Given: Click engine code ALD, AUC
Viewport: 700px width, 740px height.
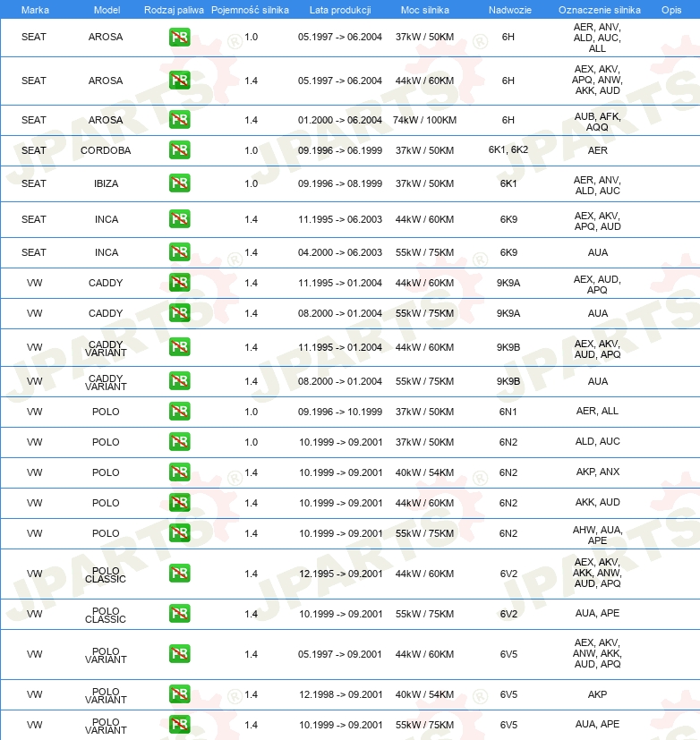Looking at the screenshot, I should click(x=597, y=441).
